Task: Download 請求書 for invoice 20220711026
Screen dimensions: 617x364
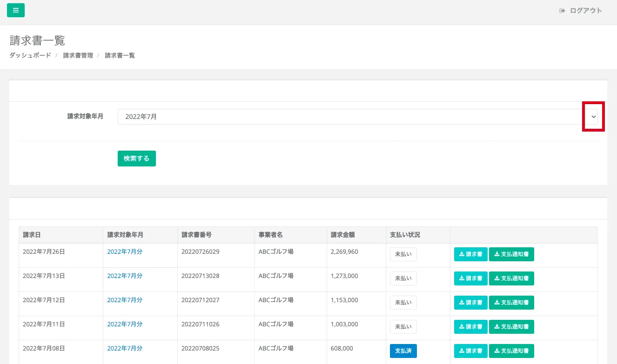Action: [x=470, y=327]
